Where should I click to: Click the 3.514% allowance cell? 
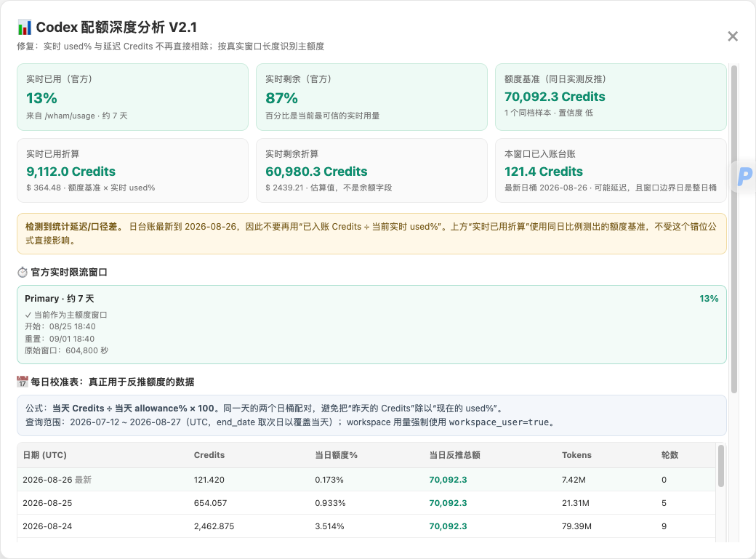click(330, 526)
